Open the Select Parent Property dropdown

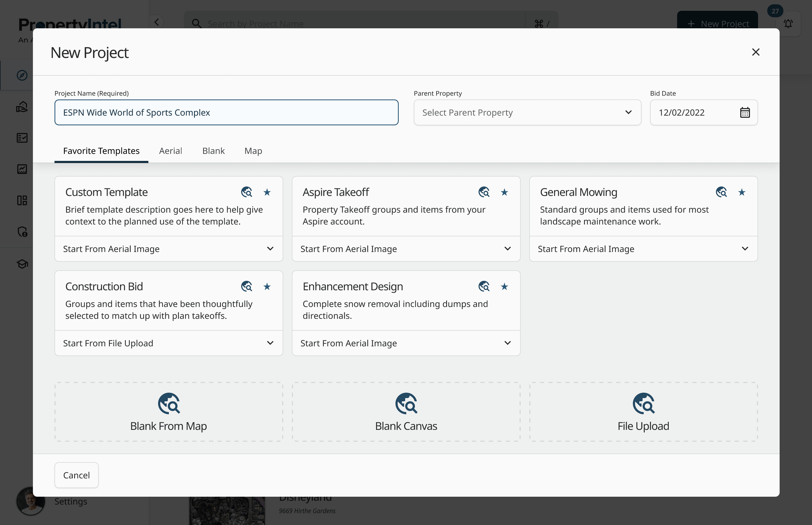coord(527,112)
